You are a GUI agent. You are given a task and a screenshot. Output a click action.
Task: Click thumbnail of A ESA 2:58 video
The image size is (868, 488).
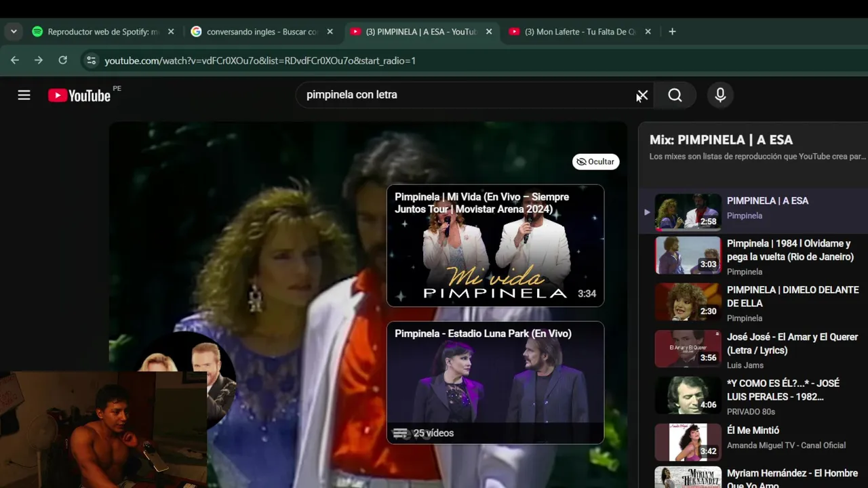(x=688, y=211)
